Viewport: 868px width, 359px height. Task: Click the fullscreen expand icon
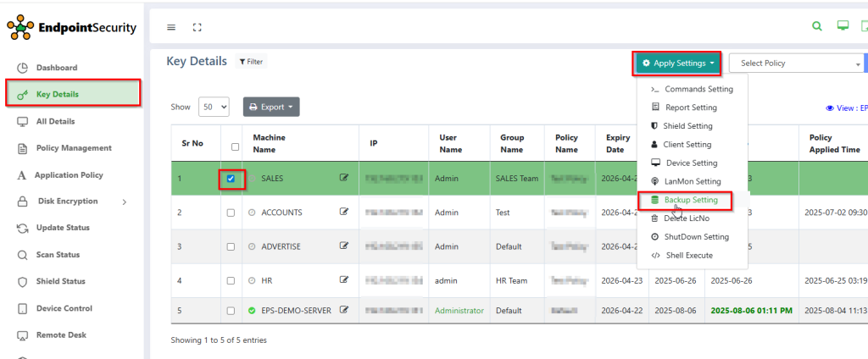click(x=198, y=27)
